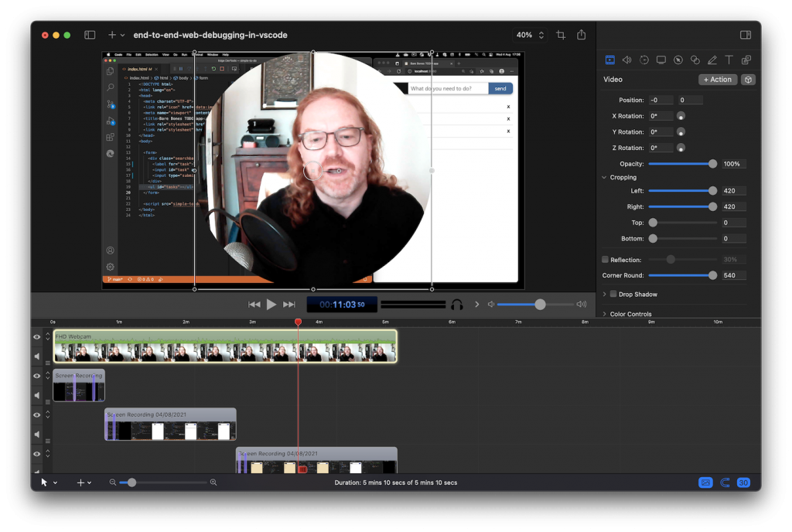Enable the Reflection checkbox
The width and height of the screenshot is (792, 532).
click(605, 260)
